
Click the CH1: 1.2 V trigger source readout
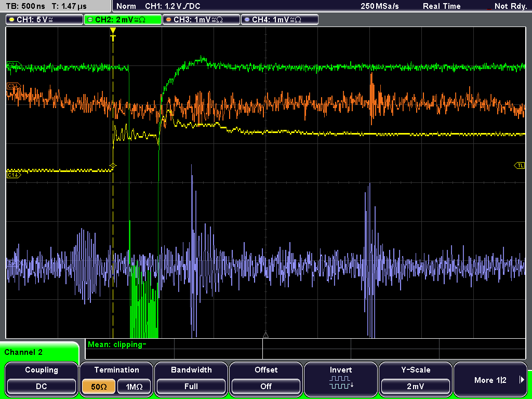click(x=172, y=6)
